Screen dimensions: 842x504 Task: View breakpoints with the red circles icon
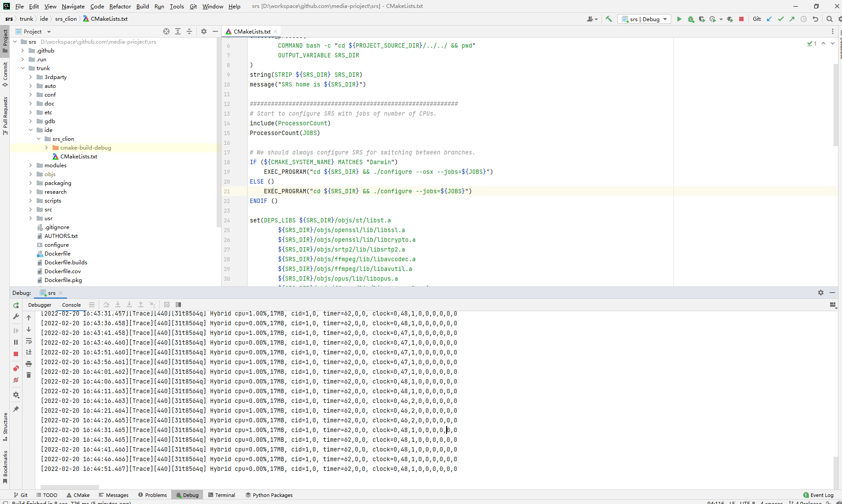click(16, 369)
